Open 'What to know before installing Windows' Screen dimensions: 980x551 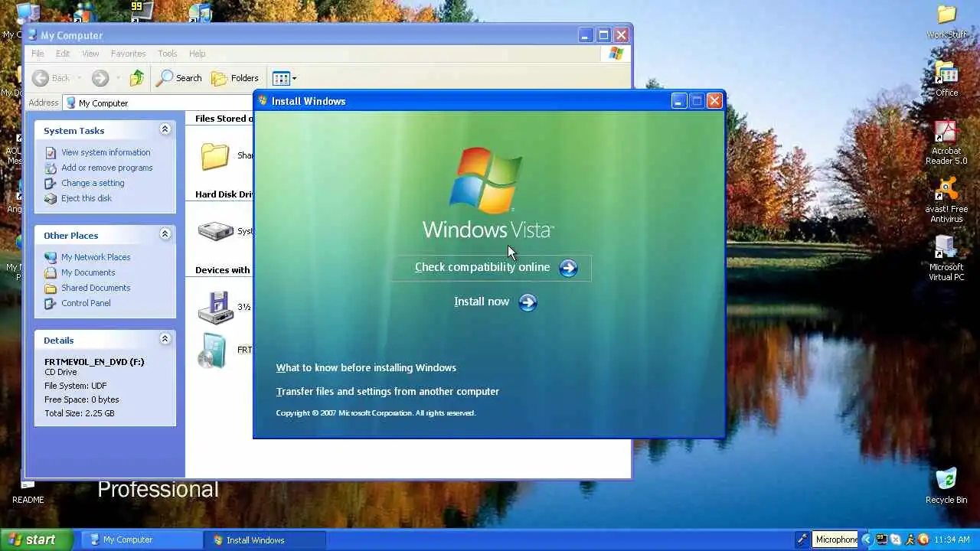pos(366,368)
